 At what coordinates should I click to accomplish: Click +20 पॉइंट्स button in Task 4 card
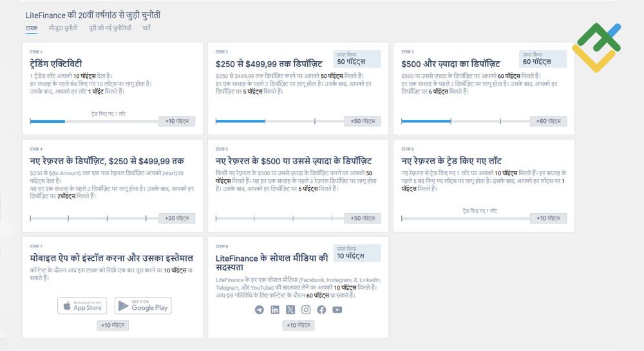coord(177,218)
